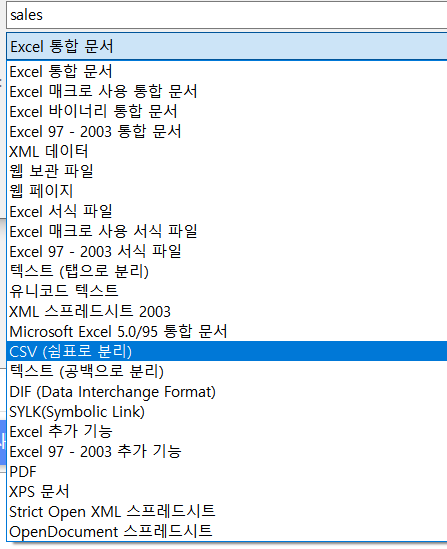This screenshot has width=447, height=549.
Task: Choose '유니코드 텍스트' file type
Action: [x=226, y=291]
